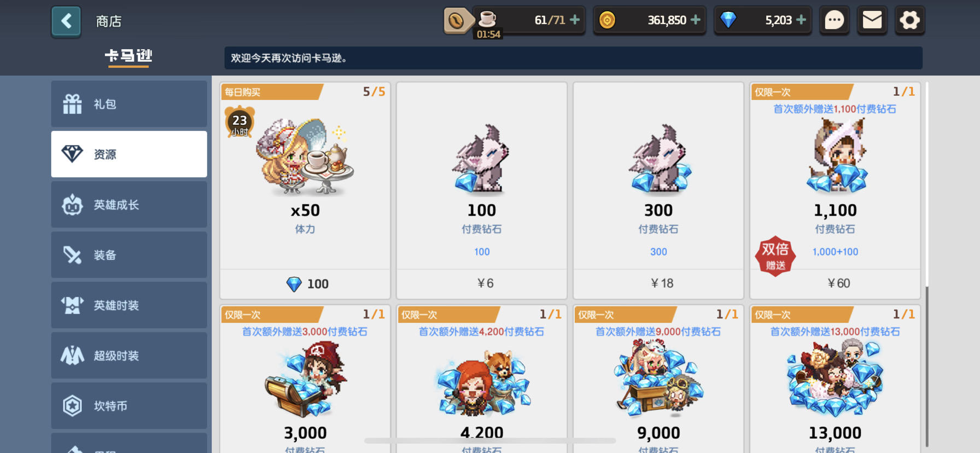The width and height of the screenshot is (980, 453).
Task: Click the coffee bean timer icon
Action: tap(457, 21)
